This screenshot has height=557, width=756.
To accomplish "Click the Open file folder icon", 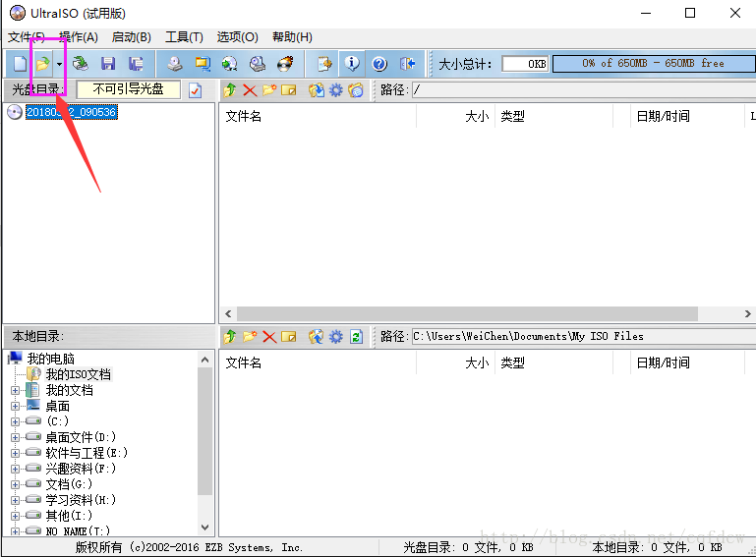I will coord(43,64).
